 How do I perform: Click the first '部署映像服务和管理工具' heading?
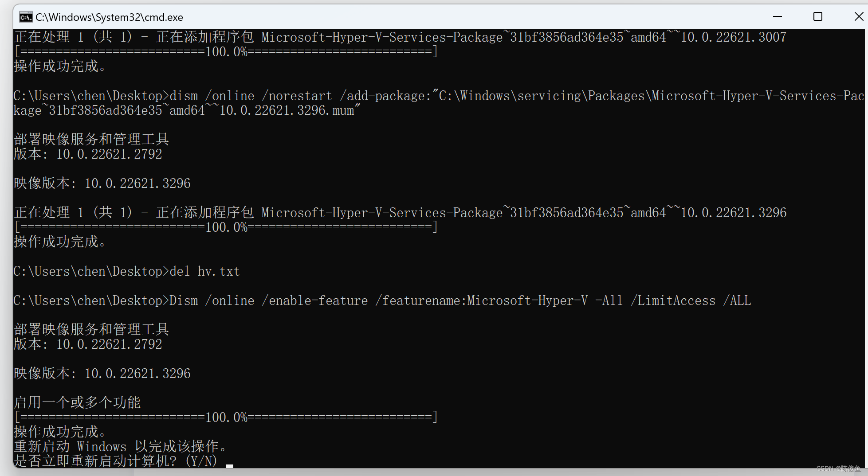(91, 139)
